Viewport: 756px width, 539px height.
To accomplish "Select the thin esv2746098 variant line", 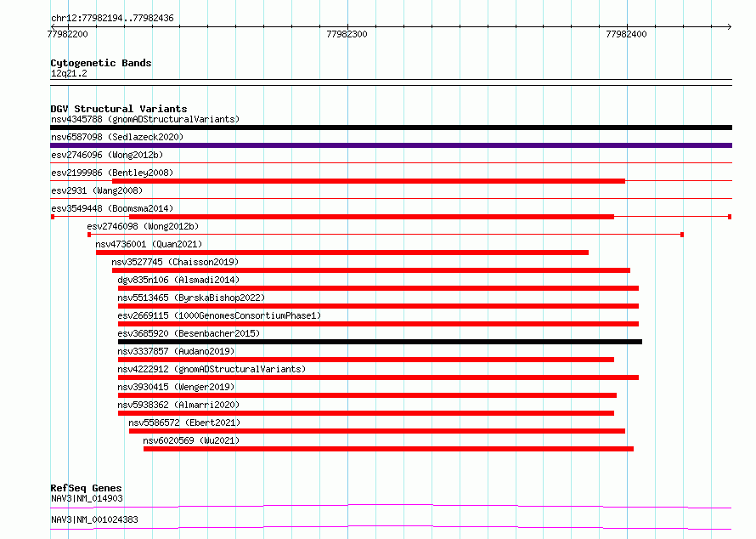I will pyautogui.click(x=386, y=235).
